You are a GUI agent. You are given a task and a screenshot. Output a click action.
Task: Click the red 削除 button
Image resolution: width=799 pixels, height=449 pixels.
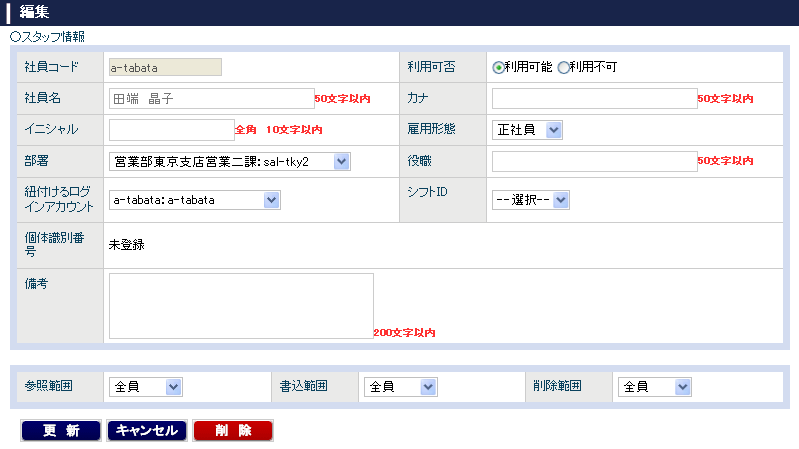233,431
